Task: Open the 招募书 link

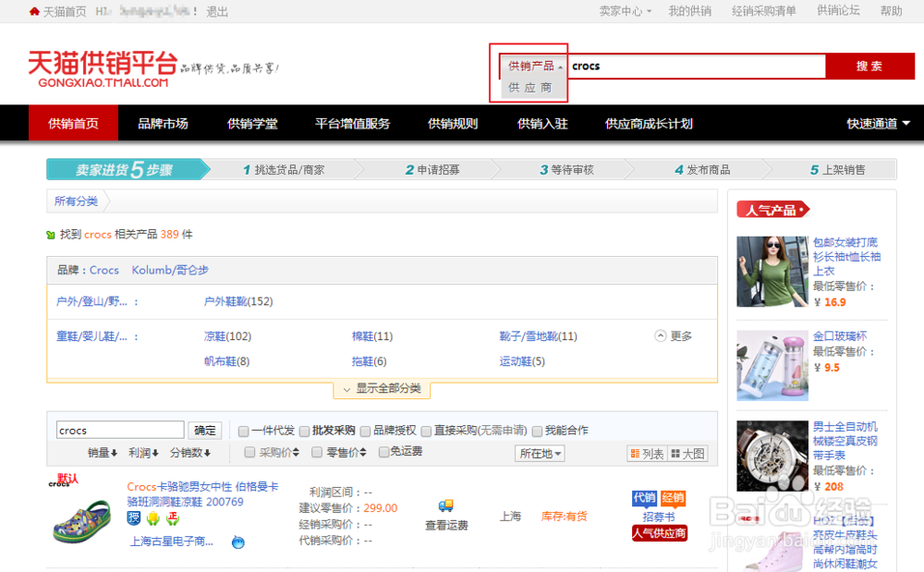Action: point(658,517)
